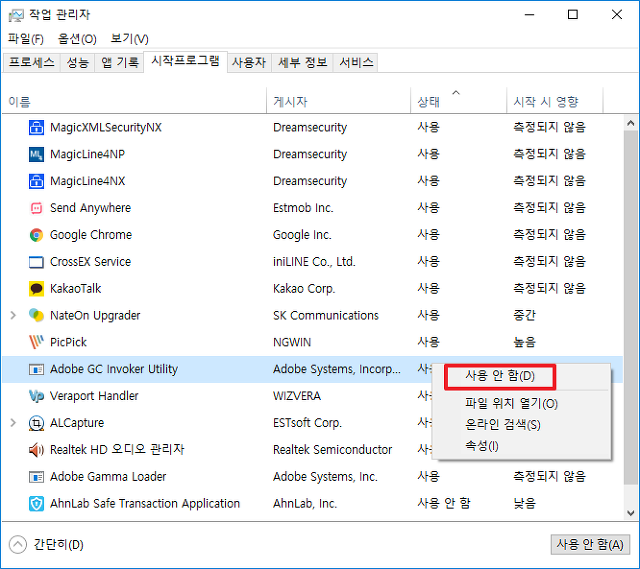Screen dimensions: 640x569
Task: Click the 사용 안 함(A) button
Action: click(590, 545)
